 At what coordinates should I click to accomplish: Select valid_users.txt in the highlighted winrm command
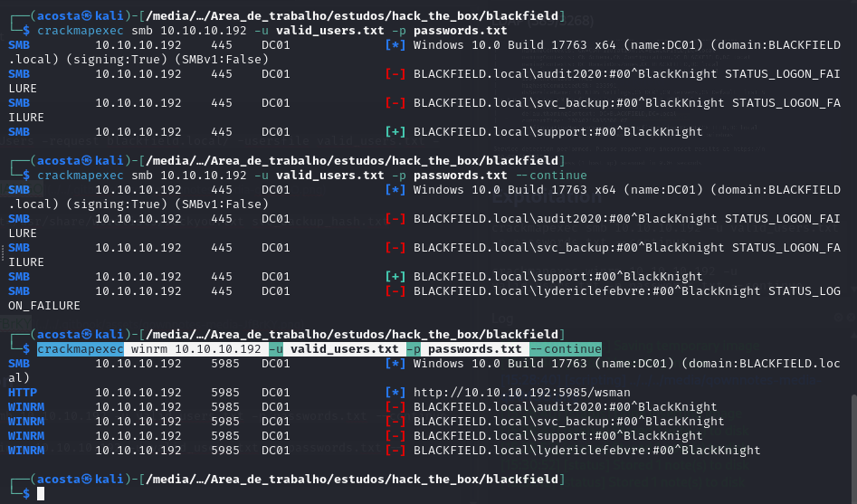(x=344, y=348)
